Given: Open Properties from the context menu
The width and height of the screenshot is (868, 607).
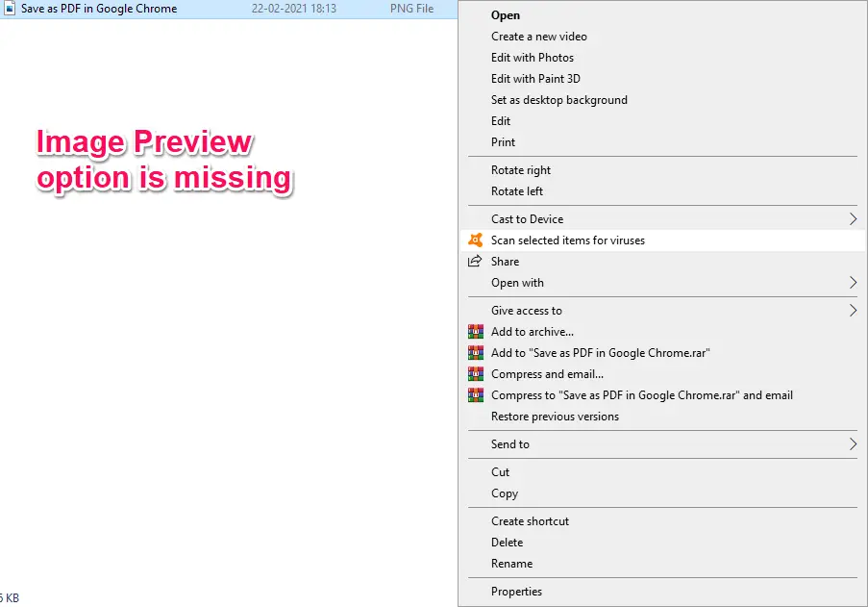Looking at the screenshot, I should pos(662,591).
